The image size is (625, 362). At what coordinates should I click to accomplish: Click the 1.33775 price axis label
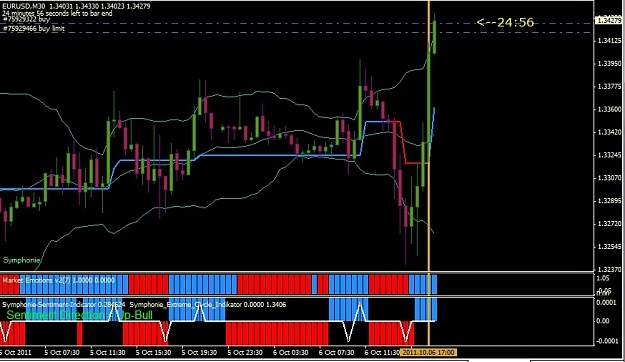pyautogui.click(x=609, y=87)
